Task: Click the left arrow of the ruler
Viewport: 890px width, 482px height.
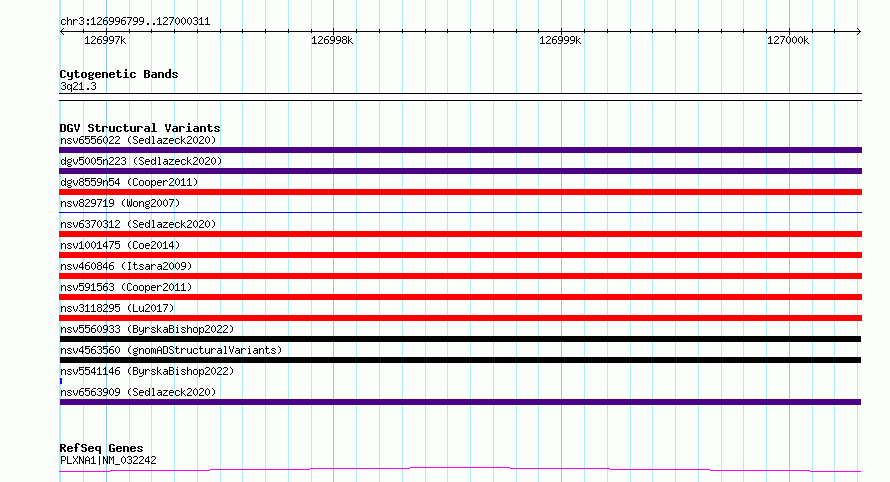Action: click(x=62, y=31)
